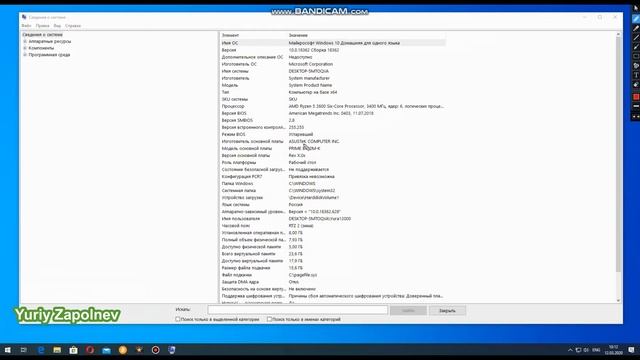Screen dimensions: 640x360
Task: Open the Вид menu
Action: 57,26
